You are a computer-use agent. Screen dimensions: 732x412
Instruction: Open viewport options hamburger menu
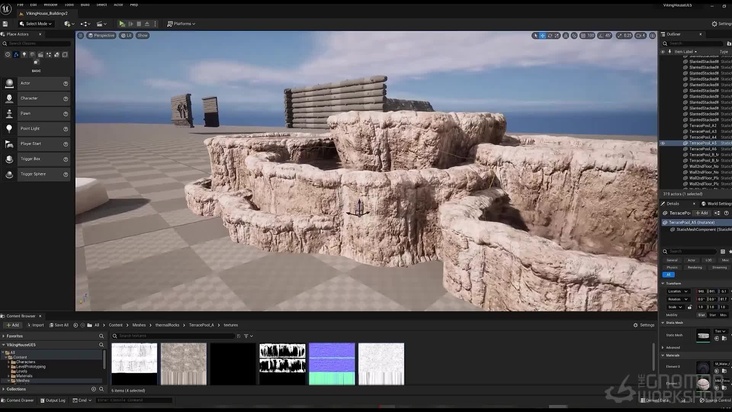pos(82,35)
